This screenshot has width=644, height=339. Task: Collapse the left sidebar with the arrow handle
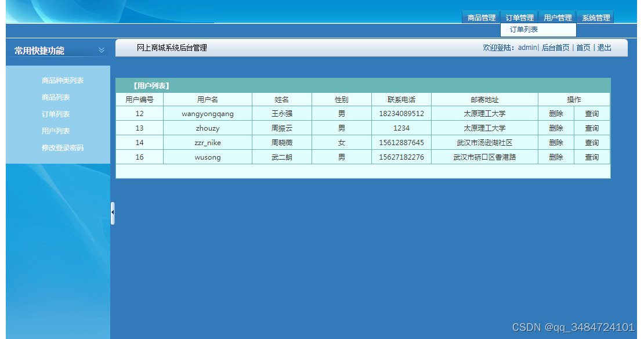click(113, 213)
